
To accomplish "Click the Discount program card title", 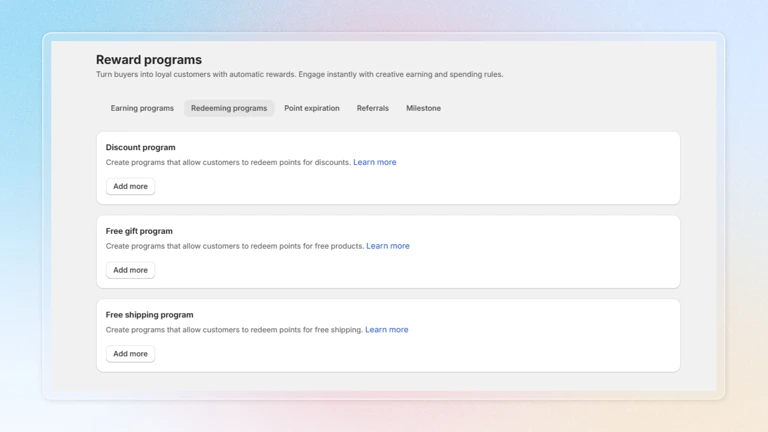I will click(x=140, y=147).
